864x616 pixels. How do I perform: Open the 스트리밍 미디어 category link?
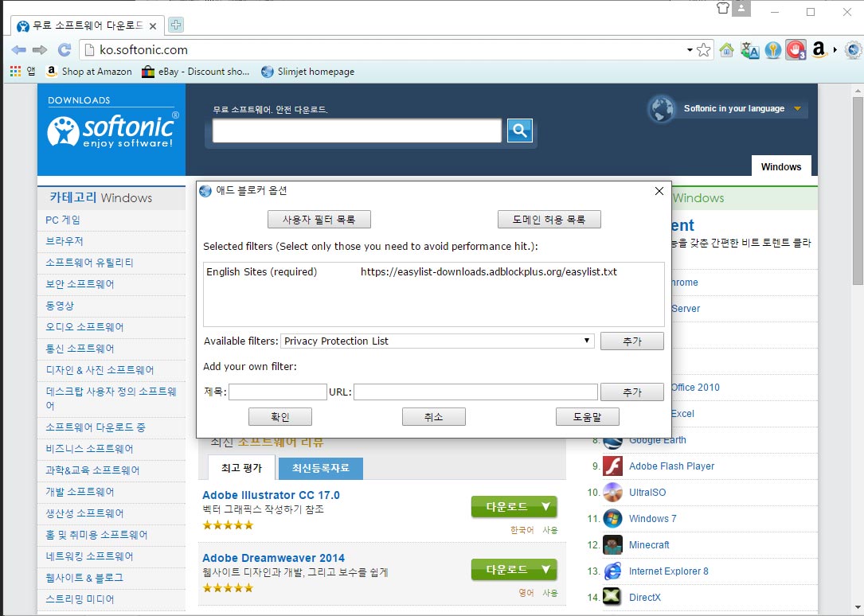pos(80,599)
